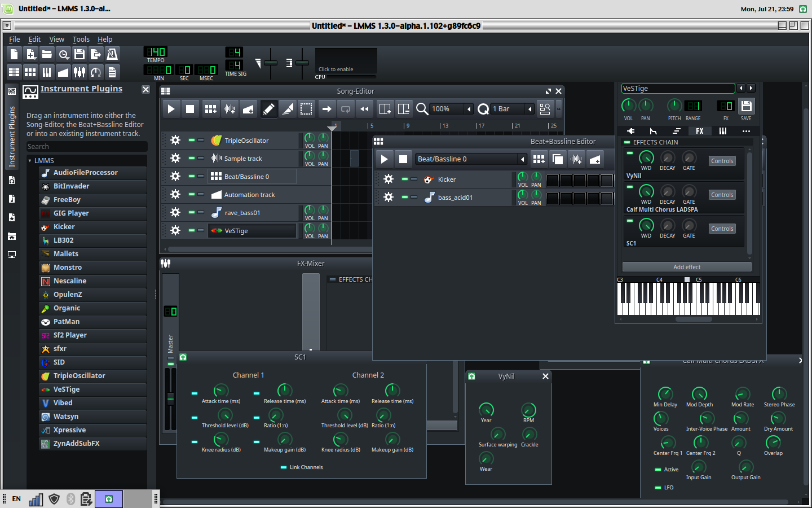Toggle VyNil effect enable LED
812x508 pixels.
pos(630,152)
